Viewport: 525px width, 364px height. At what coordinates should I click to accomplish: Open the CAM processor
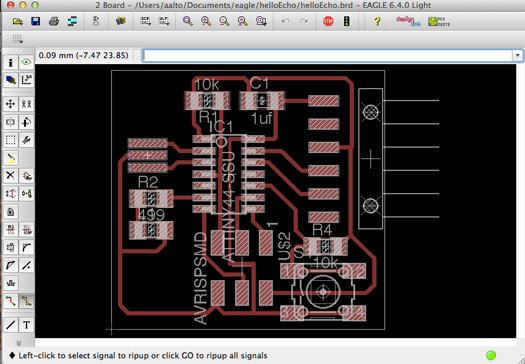coord(72,21)
